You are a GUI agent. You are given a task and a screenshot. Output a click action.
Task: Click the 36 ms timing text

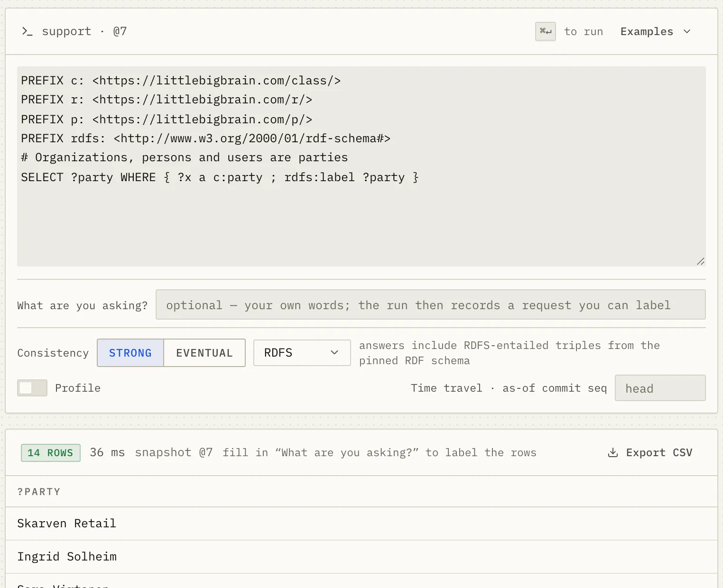coord(107,452)
